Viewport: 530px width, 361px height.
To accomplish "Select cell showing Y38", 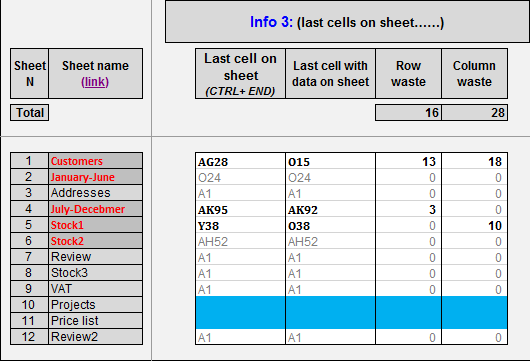I will click(x=240, y=225).
